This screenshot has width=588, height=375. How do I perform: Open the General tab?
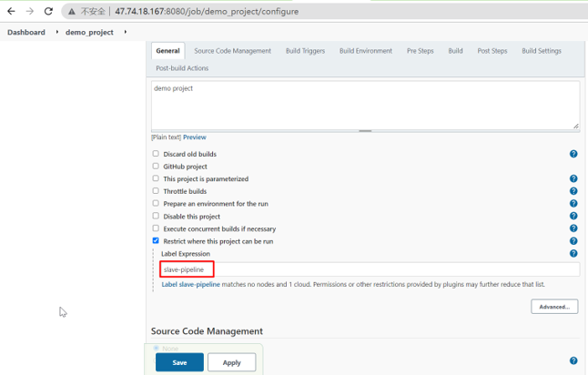168,51
